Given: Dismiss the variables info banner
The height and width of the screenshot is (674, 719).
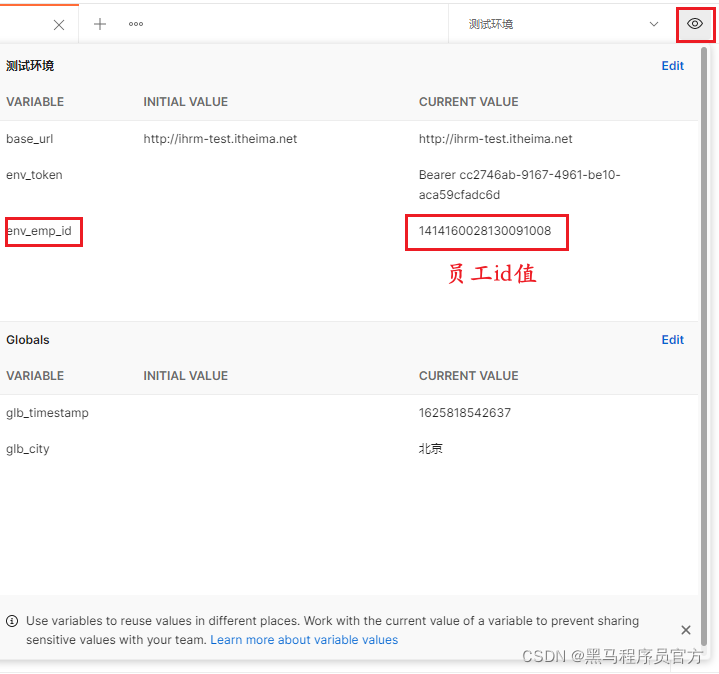Looking at the screenshot, I should point(686,630).
